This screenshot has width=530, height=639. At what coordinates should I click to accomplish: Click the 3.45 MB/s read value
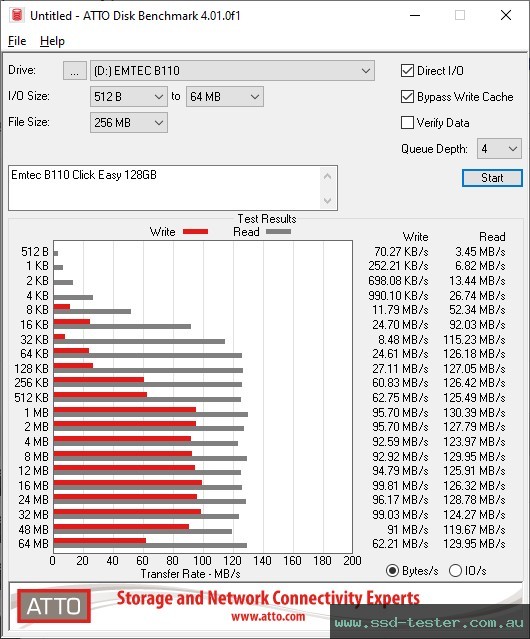point(480,252)
